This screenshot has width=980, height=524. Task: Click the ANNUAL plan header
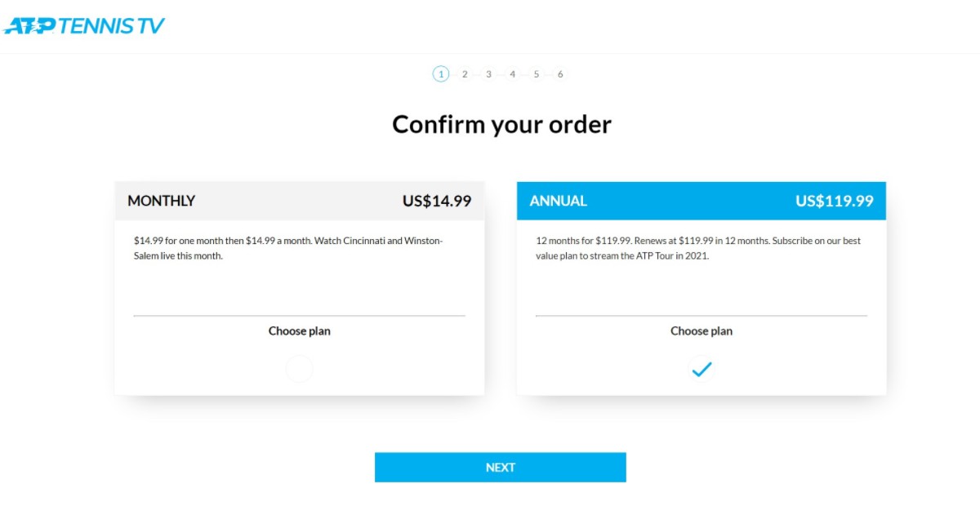click(702, 201)
